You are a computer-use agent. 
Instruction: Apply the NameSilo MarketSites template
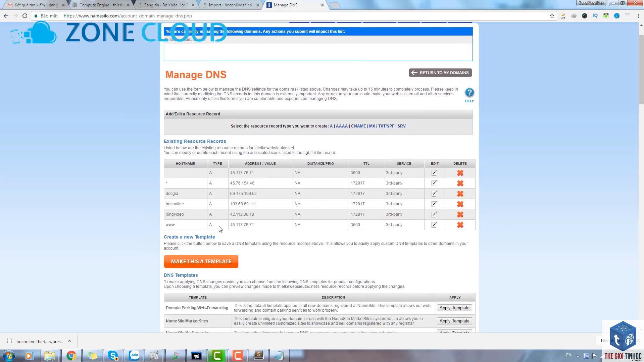[x=454, y=321]
